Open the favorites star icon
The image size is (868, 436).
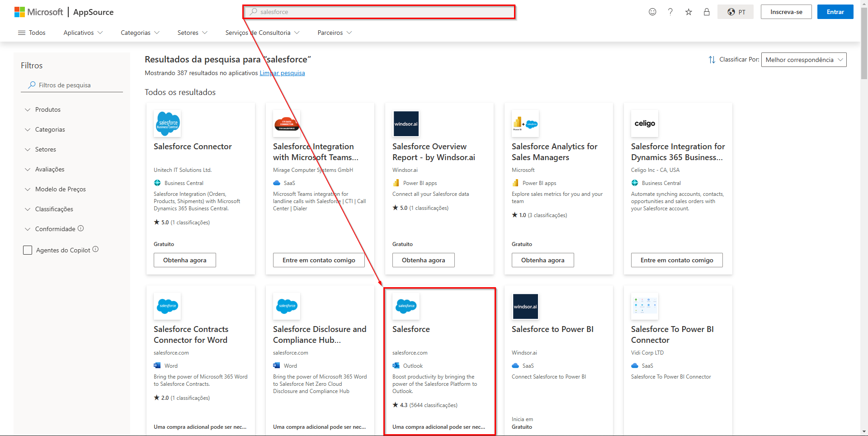click(x=689, y=12)
